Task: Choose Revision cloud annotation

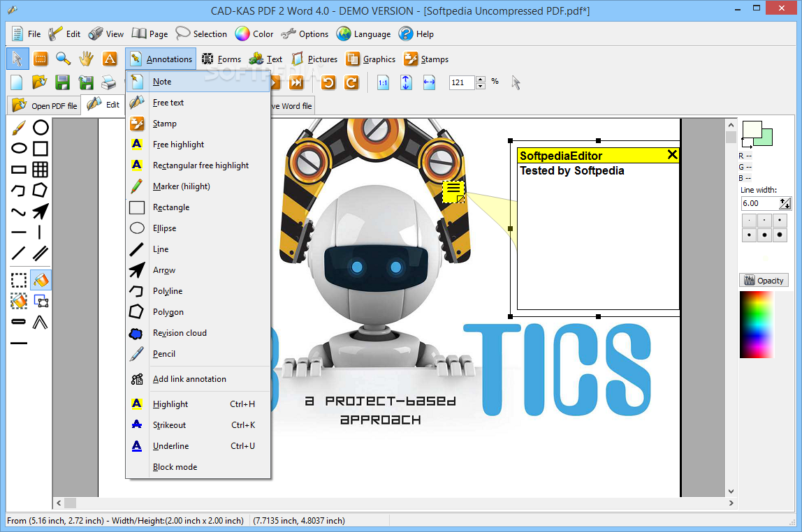Action: [x=198, y=333]
